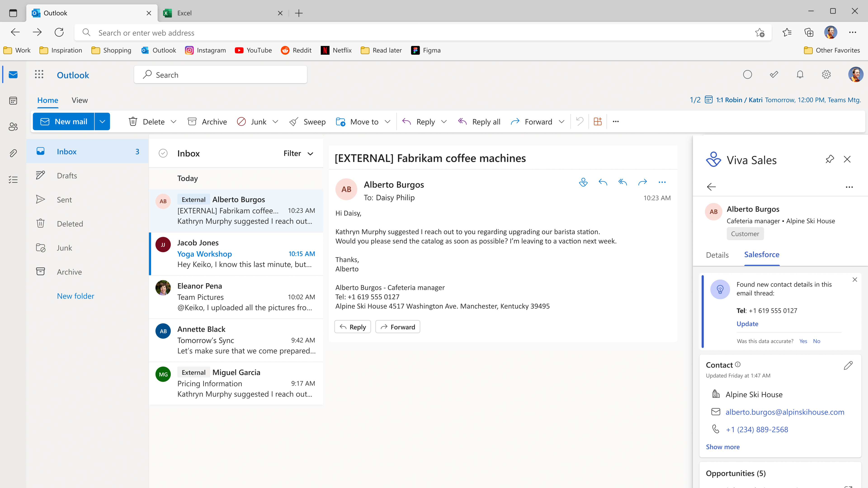Open Eleanor Pena Team Pictures email
The height and width of the screenshot is (488, 868).
tap(236, 297)
